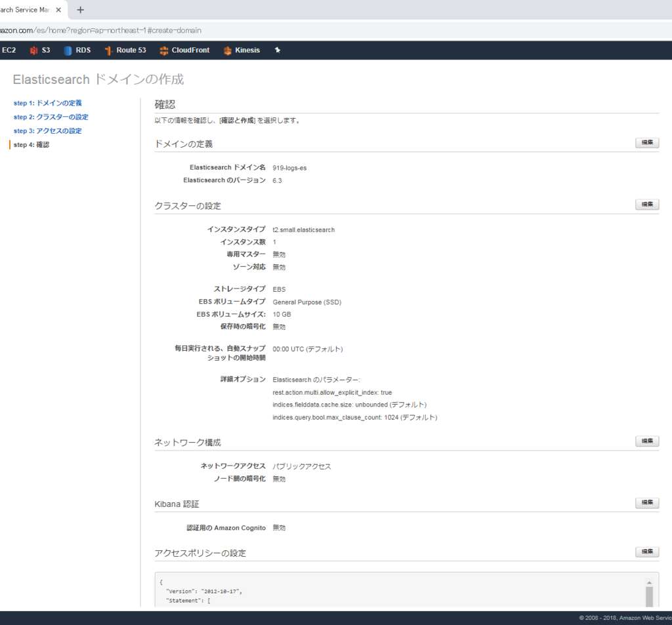Edit the アクセスポリシーの設定 section
Viewport: 672px width, 625px height.
(x=647, y=552)
